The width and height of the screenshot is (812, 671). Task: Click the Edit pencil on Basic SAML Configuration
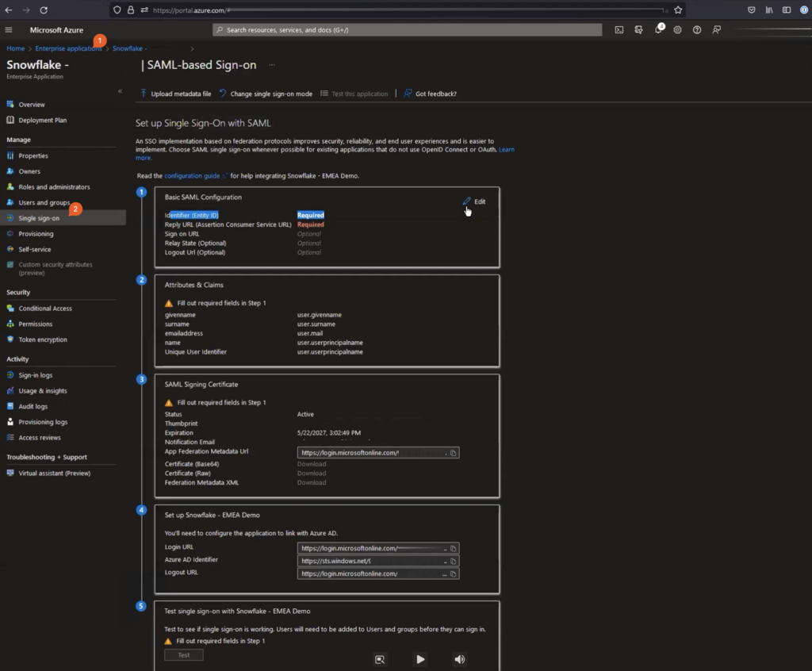(468, 201)
